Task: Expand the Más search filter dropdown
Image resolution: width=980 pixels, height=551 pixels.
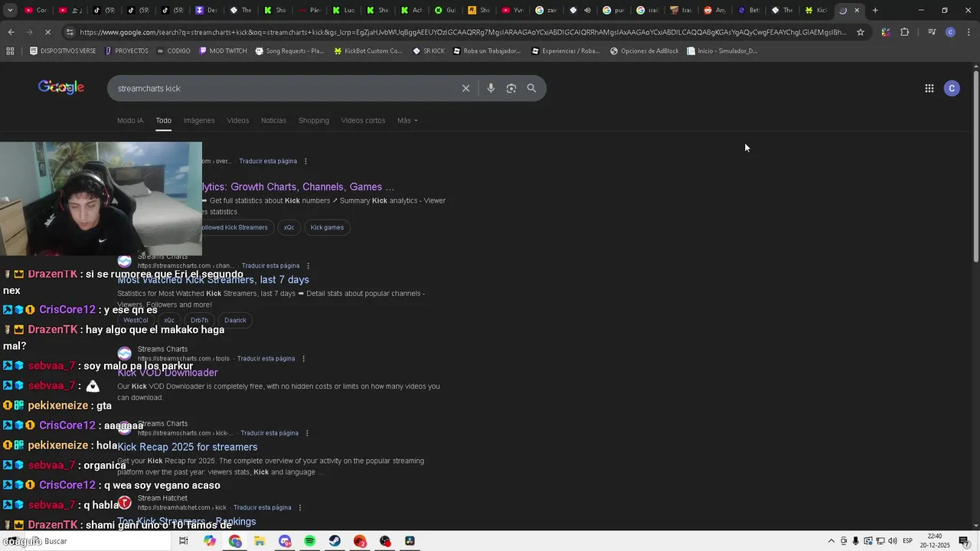Action: pos(407,120)
